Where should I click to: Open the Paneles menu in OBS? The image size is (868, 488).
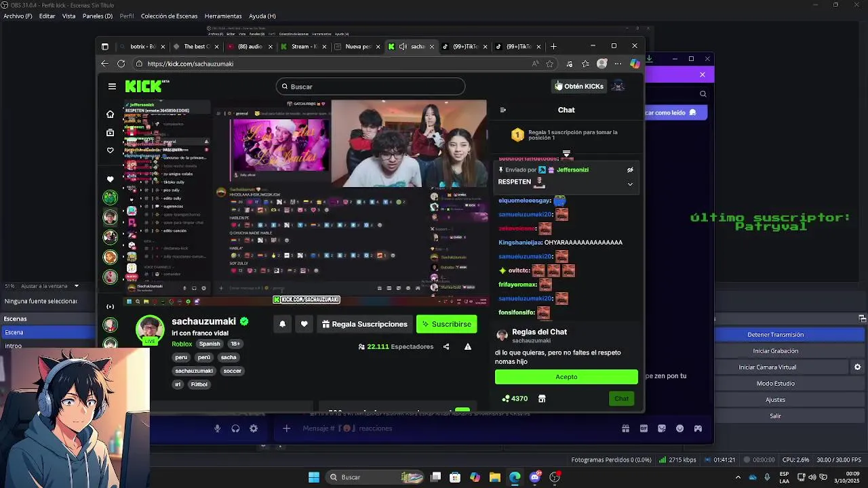(98, 16)
